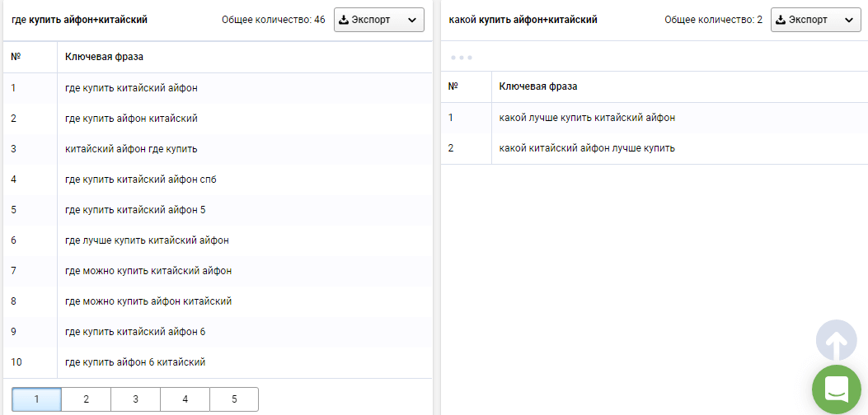Click phrase 'какой китайский айфон лучше купить'
This screenshot has width=868, height=415.
(587, 148)
